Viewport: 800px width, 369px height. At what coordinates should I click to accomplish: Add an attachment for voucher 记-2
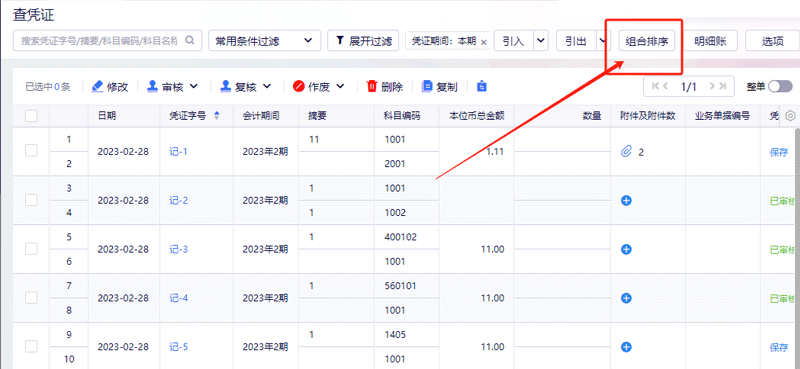click(627, 201)
